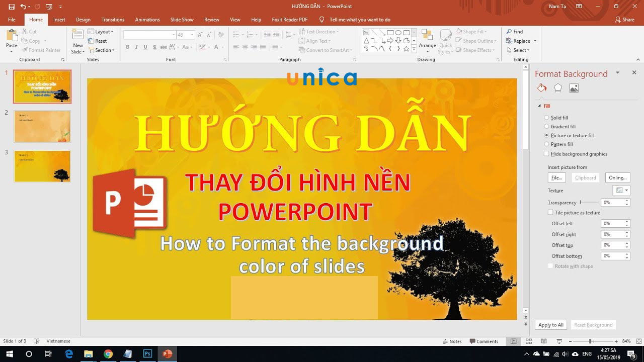The height and width of the screenshot is (362, 644).
Task: Select slide 2 thumbnail
Action: tap(42, 127)
